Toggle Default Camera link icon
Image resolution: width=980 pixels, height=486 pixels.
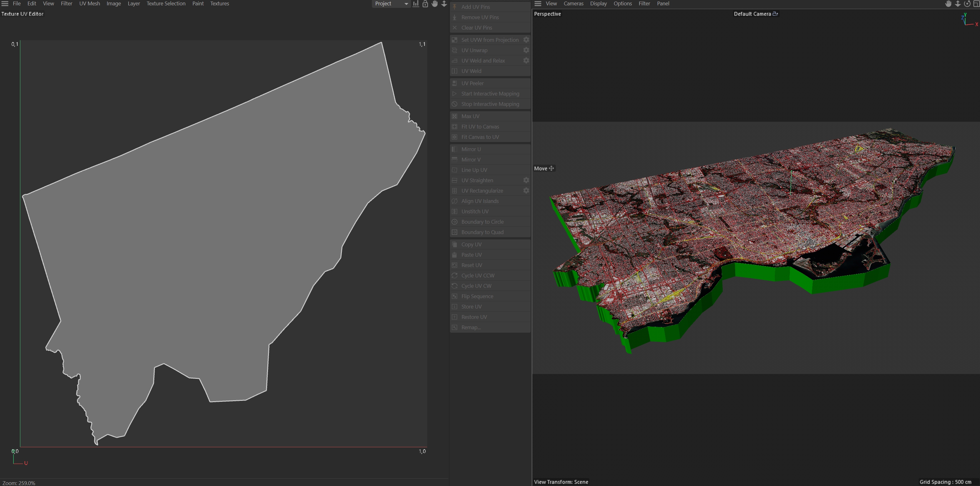click(775, 14)
